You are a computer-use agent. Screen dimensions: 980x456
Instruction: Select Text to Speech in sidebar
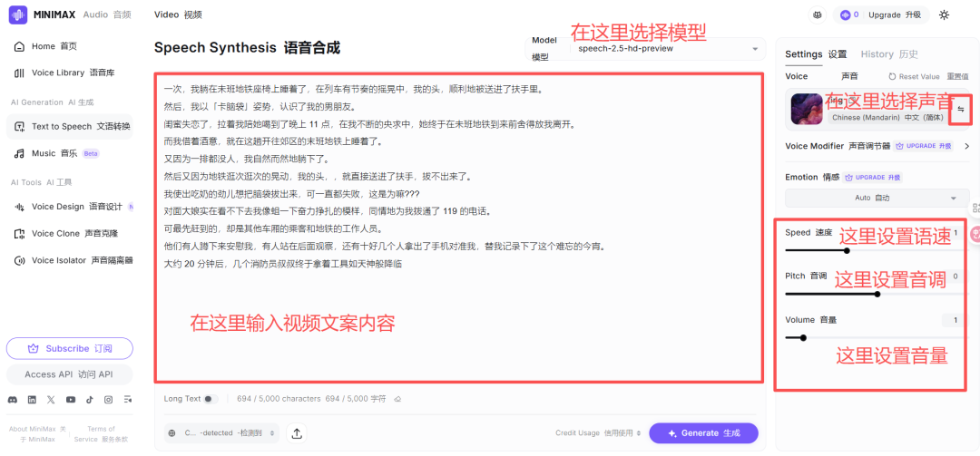click(69, 126)
